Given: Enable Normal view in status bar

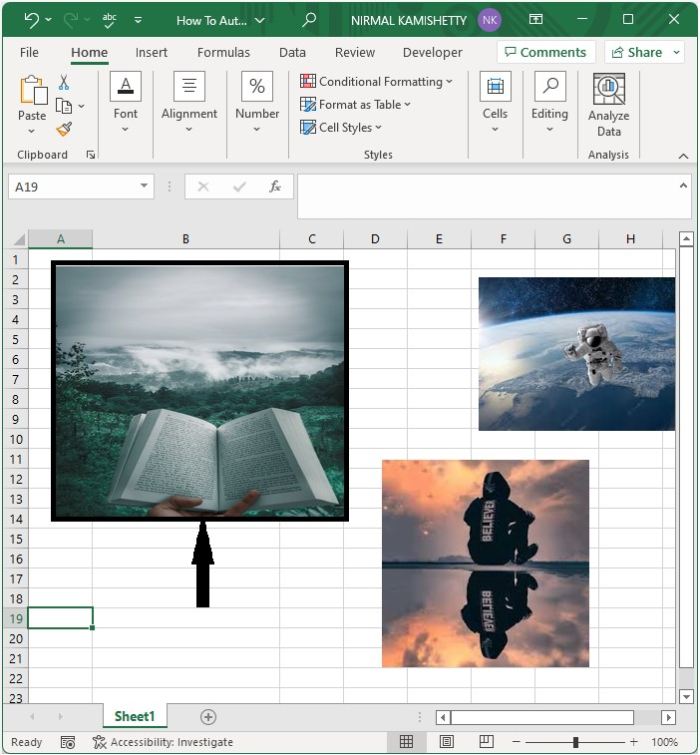Looking at the screenshot, I should [406, 742].
